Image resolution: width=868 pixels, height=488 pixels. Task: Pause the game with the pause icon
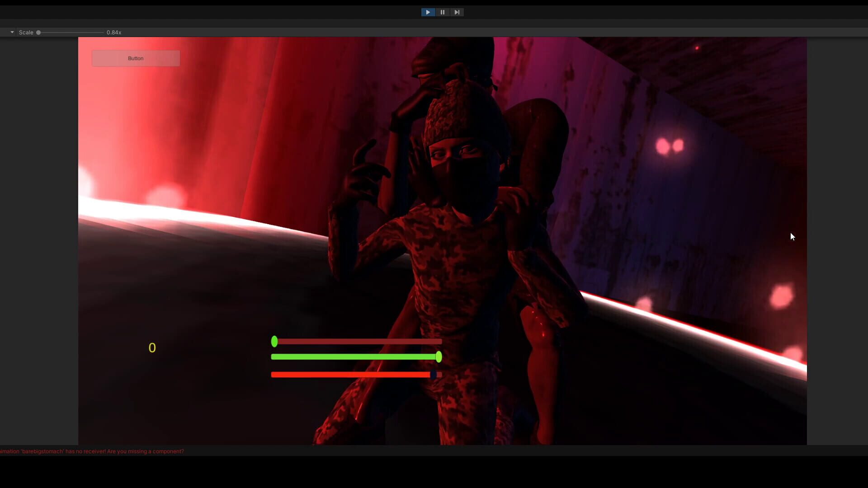pyautogui.click(x=443, y=12)
